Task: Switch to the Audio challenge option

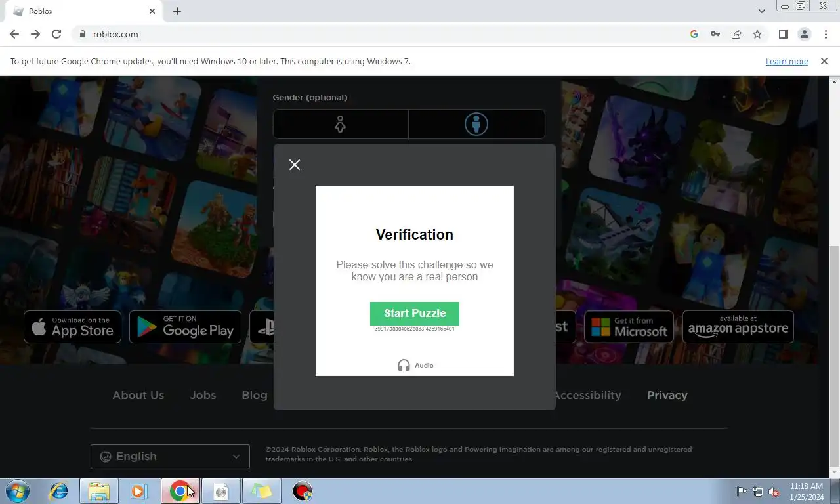Action: coord(415,365)
